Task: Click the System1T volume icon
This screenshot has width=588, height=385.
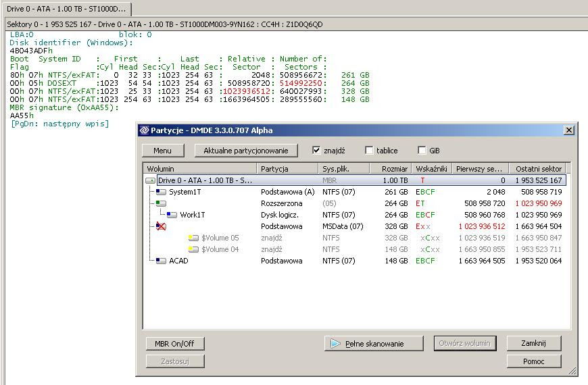Action: click(x=161, y=192)
